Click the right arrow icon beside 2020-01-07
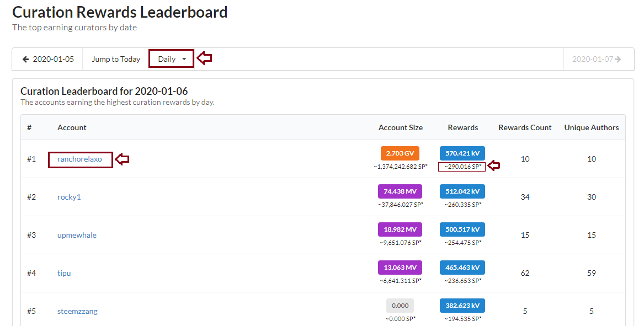The image size is (644, 326). [x=618, y=59]
